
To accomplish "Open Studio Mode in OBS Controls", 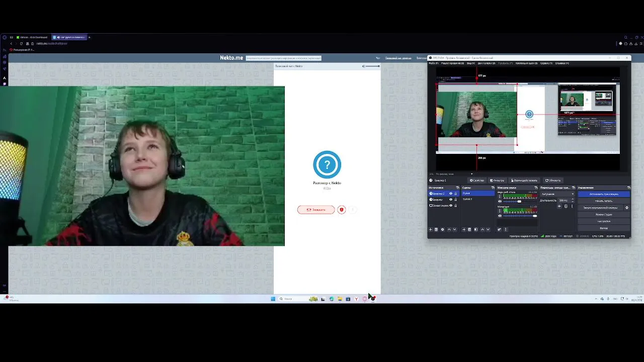I will (x=604, y=215).
